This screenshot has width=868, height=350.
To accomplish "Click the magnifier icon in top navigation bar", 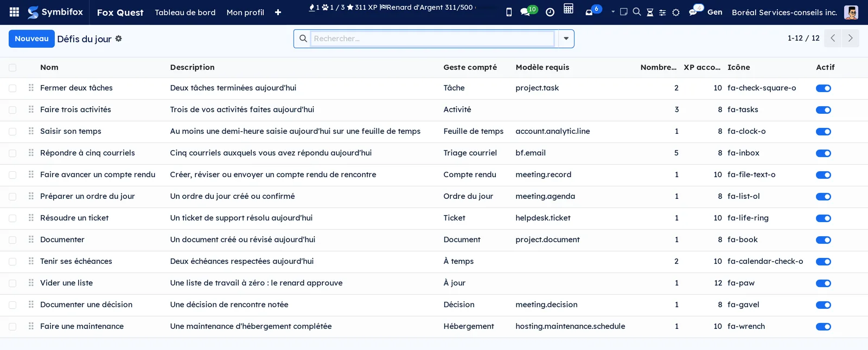I will point(637,12).
